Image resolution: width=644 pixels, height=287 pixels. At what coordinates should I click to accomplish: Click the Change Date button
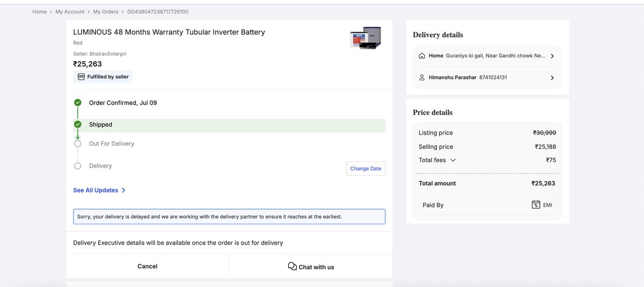coord(365,168)
